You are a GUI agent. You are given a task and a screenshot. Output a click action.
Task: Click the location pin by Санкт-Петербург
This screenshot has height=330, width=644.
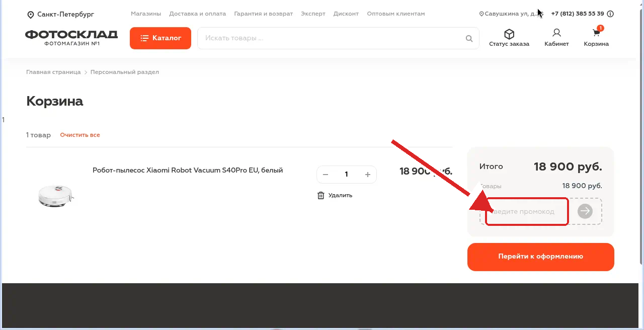31,15
